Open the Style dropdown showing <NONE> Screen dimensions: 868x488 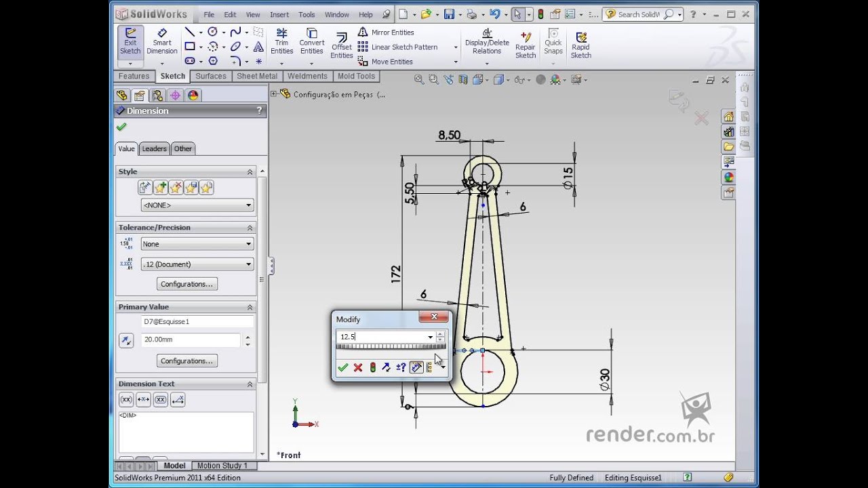[197, 205]
